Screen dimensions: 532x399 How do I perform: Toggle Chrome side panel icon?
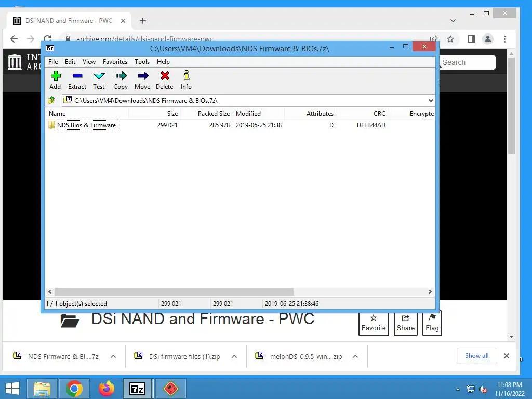click(x=471, y=39)
